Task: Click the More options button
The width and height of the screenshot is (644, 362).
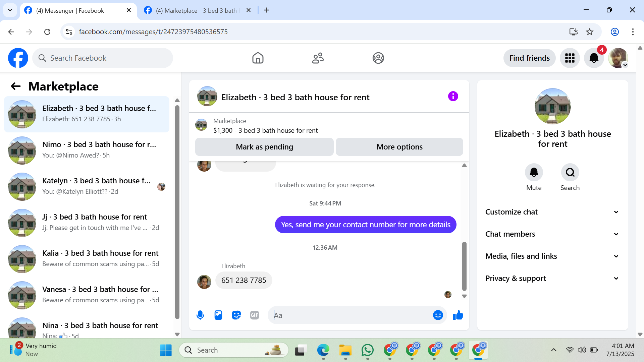Action: [x=399, y=147]
